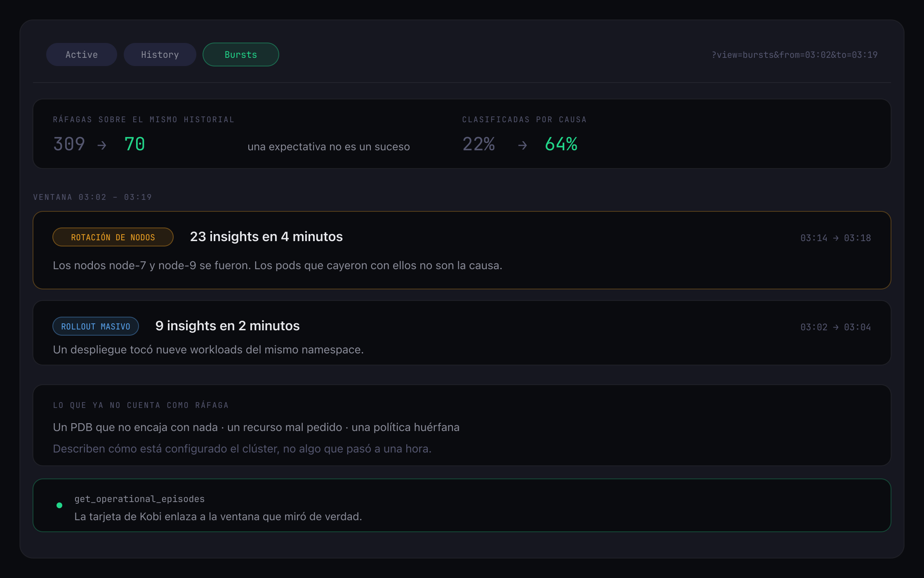Click the 309 bursts count
924x578 pixels.
69,144
